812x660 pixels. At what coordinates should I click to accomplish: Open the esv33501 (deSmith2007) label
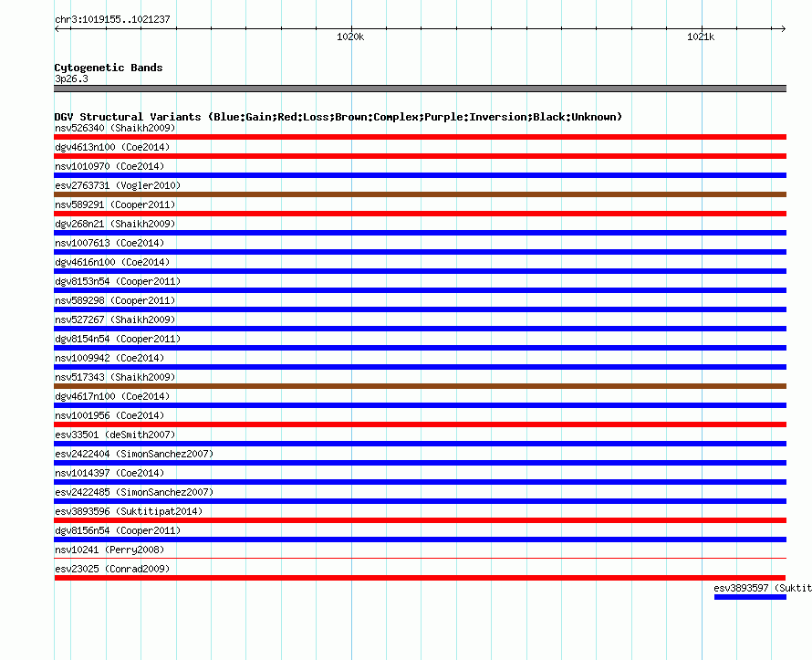pyautogui.click(x=115, y=435)
